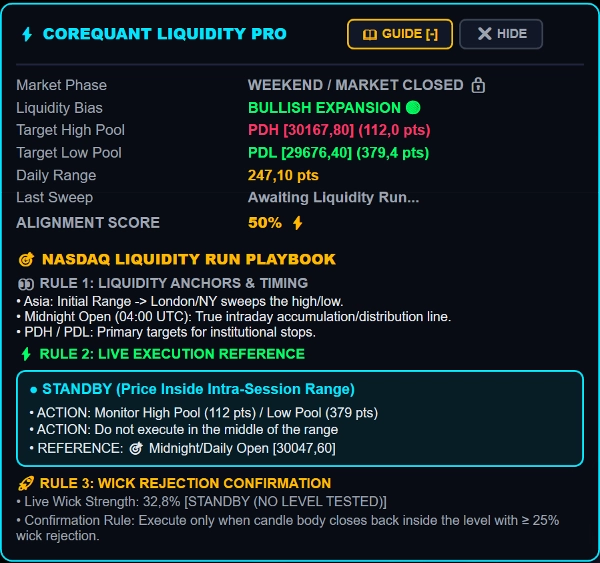Click BULLISH EXPANSION value
This screenshot has width=600, height=563.
324,108
